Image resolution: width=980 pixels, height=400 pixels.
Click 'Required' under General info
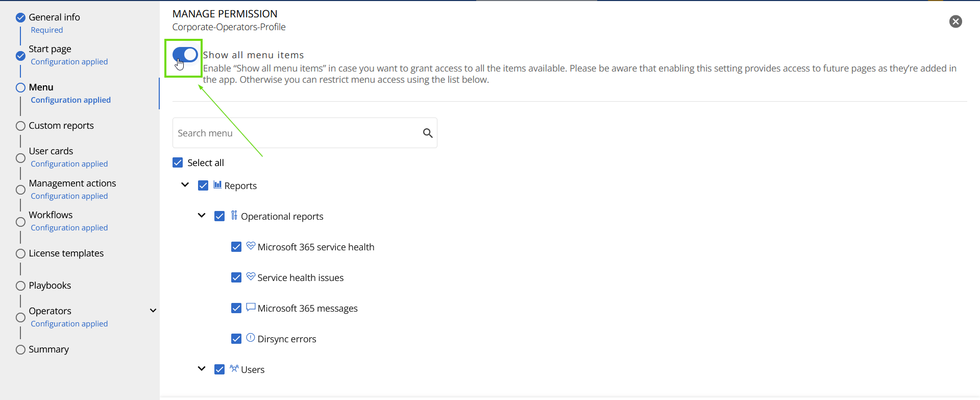click(47, 30)
